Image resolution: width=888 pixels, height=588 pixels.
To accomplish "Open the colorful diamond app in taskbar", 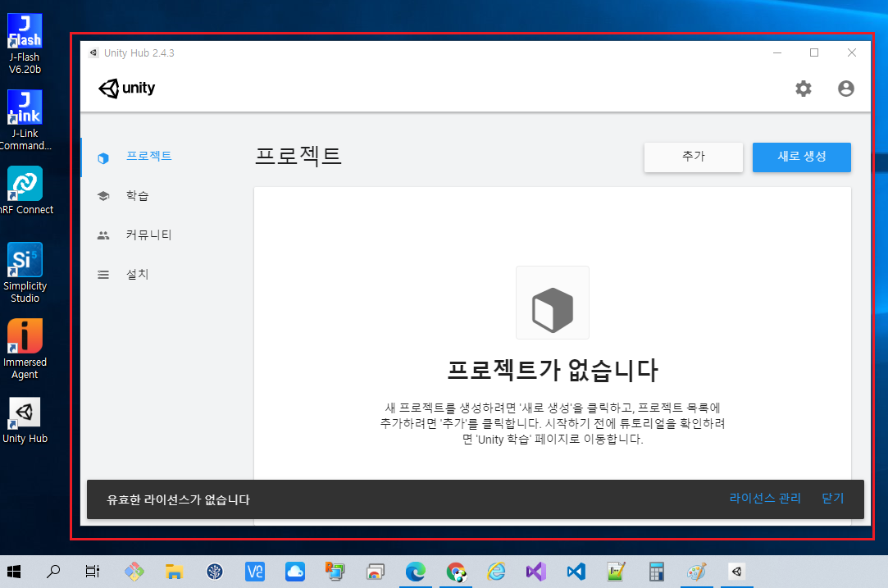I will (x=134, y=572).
